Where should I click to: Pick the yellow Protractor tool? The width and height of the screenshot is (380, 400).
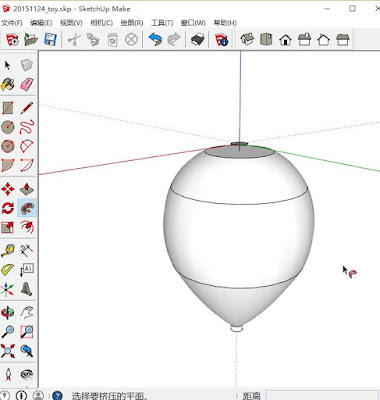coord(8,269)
